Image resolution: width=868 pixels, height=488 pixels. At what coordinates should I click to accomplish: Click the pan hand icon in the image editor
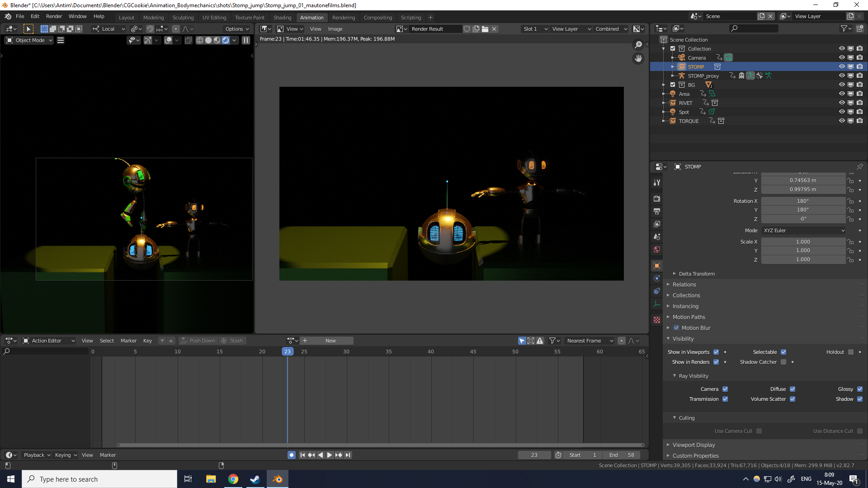click(x=638, y=58)
